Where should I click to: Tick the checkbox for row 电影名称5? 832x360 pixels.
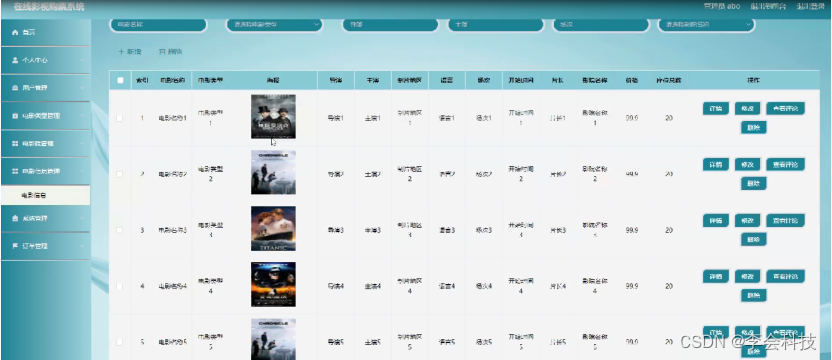pyautogui.click(x=119, y=342)
